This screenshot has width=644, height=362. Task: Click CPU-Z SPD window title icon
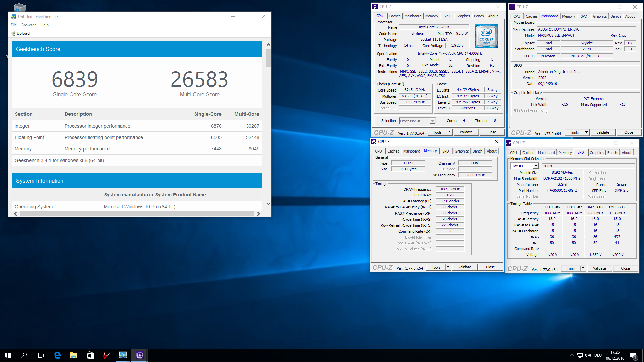[508, 143]
